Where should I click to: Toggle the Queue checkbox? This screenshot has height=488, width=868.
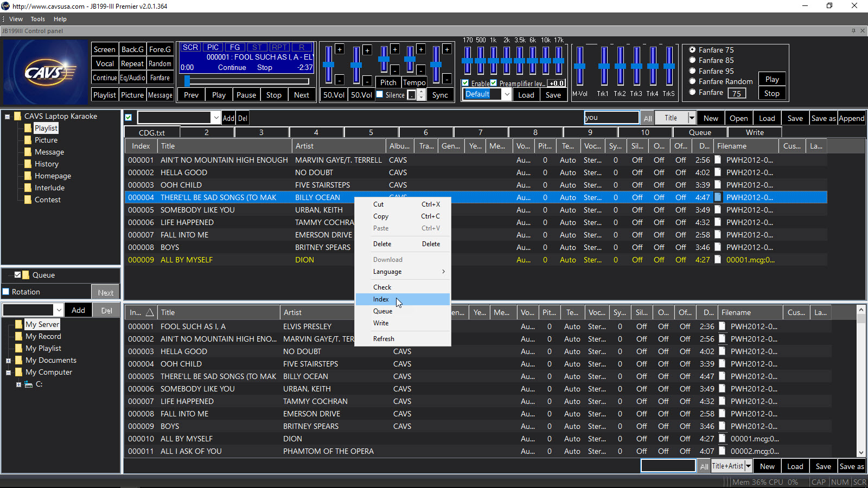(18, 275)
